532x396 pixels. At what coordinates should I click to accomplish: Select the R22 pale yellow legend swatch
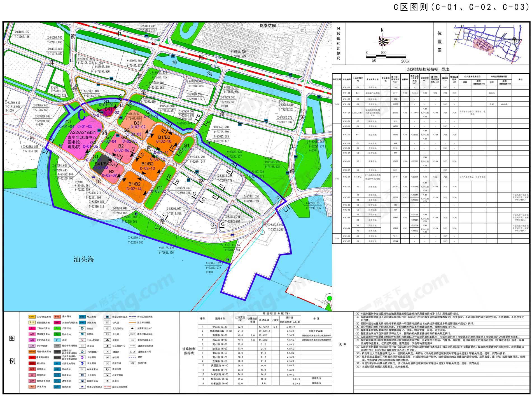coord(32,322)
